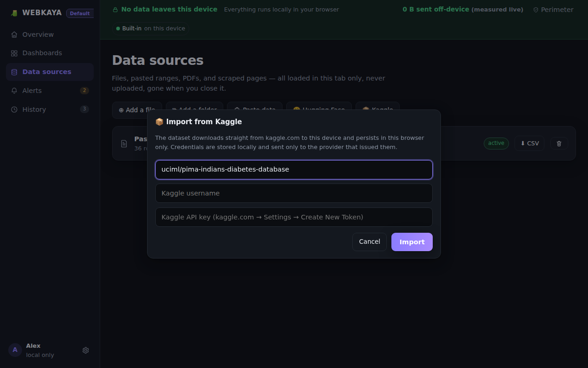The height and width of the screenshot is (368, 588).
Task: Open the Default workspace badge
Action: click(80, 13)
